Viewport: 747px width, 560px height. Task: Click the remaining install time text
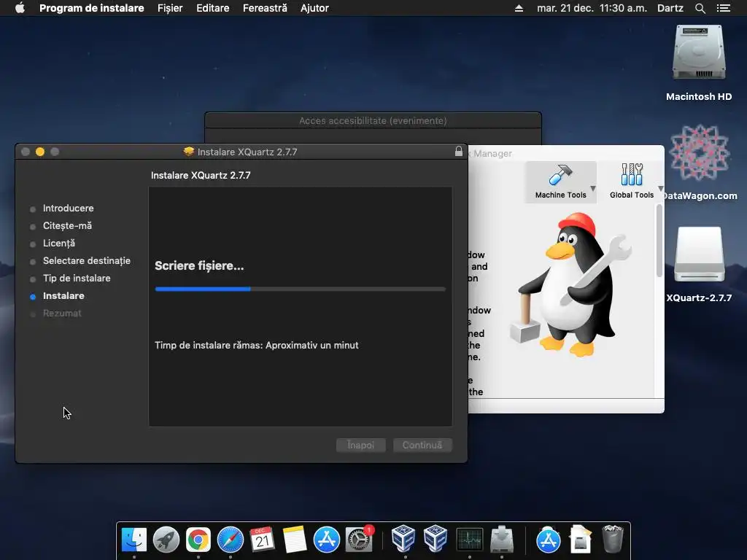256,345
